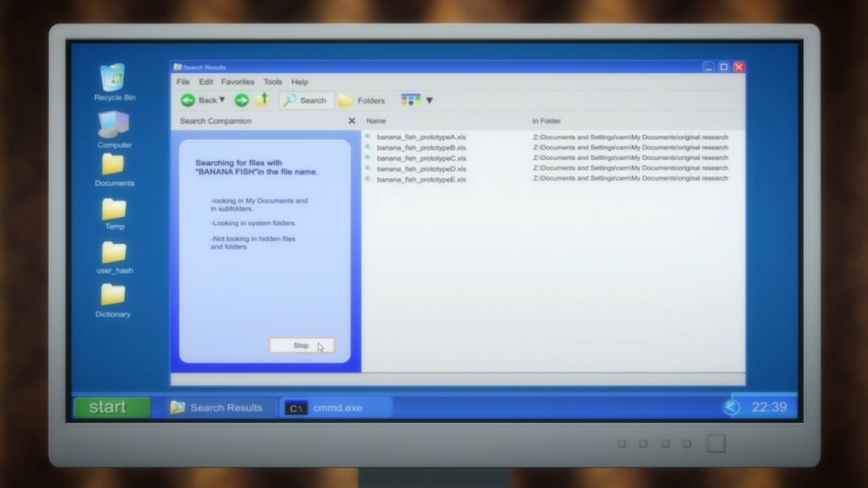Open the Views dropdown arrow
Screen dimensions: 868x488
pos(429,100)
